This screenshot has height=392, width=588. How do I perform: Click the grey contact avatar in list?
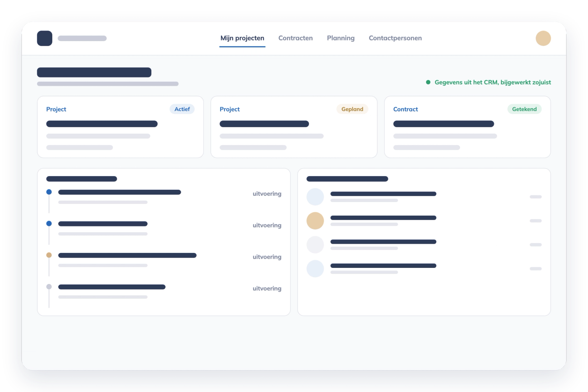[x=315, y=245]
